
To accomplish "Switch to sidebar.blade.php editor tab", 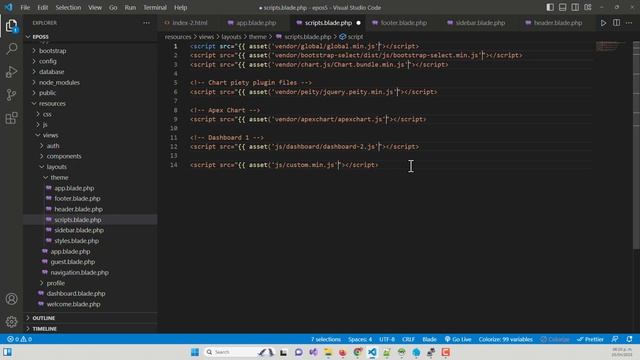I will click(480, 23).
